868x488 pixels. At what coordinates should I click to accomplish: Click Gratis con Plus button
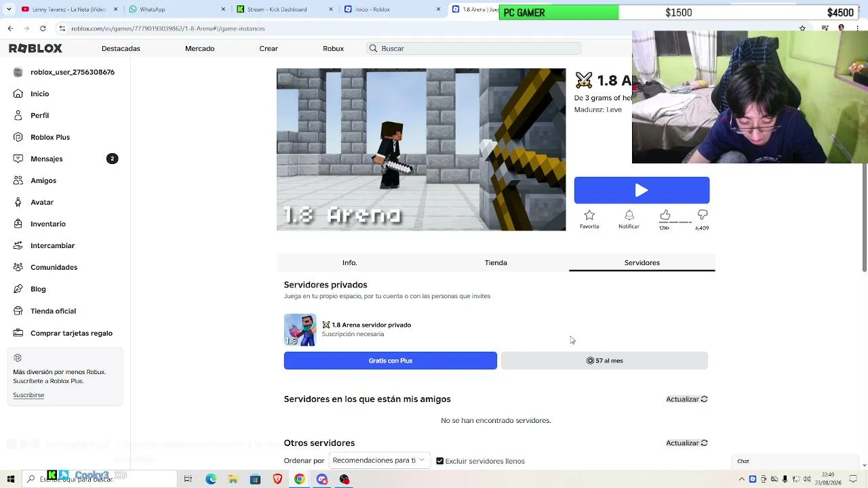tap(391, 361)
